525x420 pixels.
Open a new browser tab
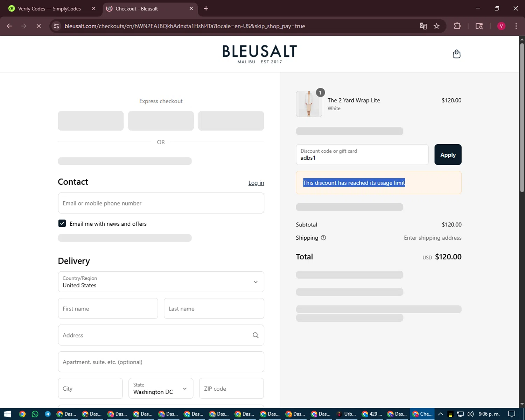pos(206,8)
